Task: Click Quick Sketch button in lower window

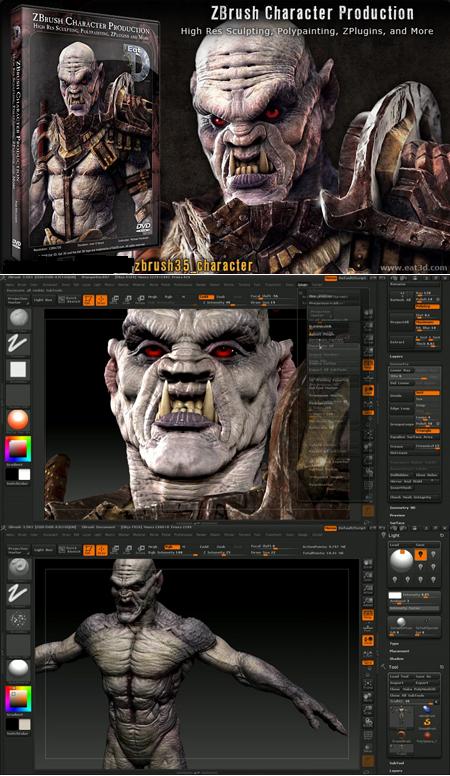Action: coord(69,549)
